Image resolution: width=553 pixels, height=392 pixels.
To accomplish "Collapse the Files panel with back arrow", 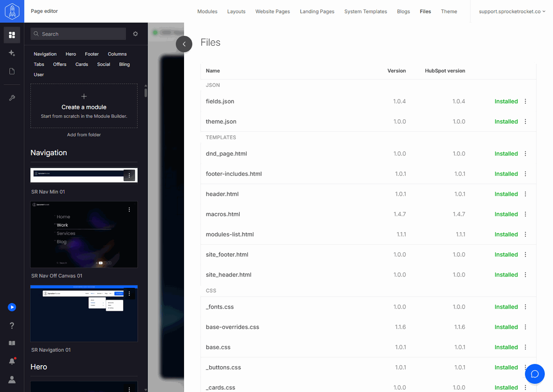I will [x=184, y=44].
